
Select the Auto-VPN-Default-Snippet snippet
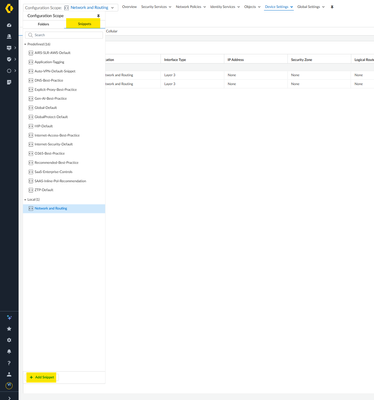tap(55, 71)
